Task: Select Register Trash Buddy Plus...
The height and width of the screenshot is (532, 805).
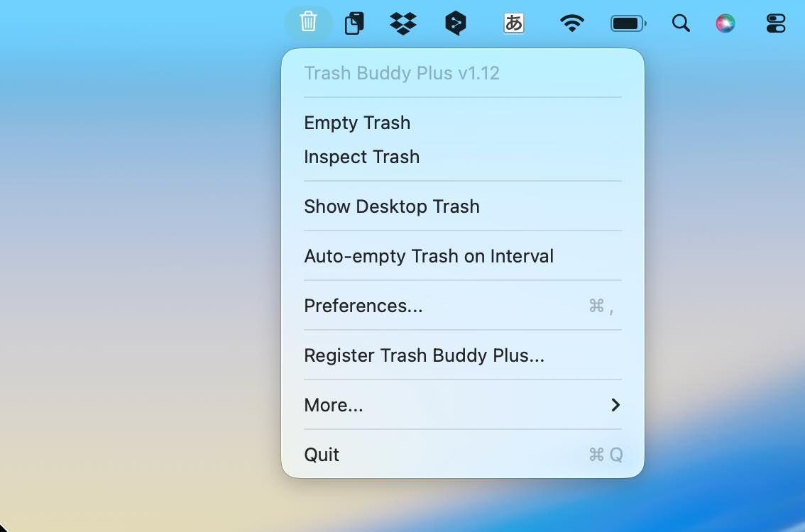Action: click(463, 355)
